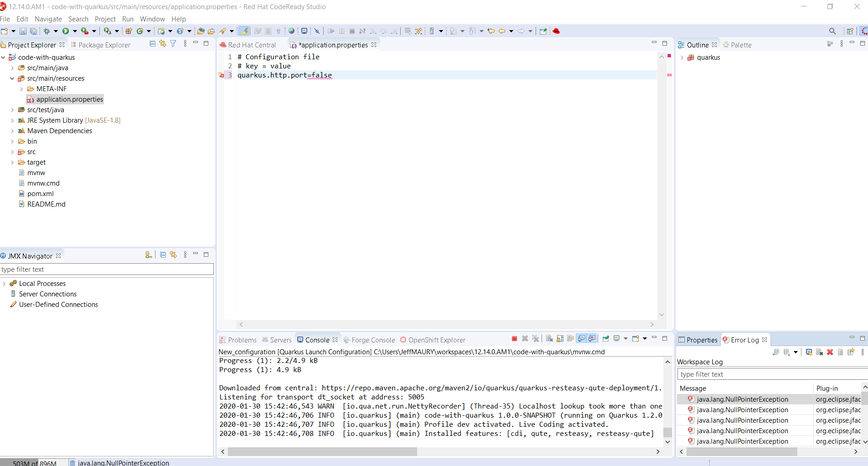868x466 pixels.
Task: Click Remove All Terminated Launches in Console
Action: (535, 338)
